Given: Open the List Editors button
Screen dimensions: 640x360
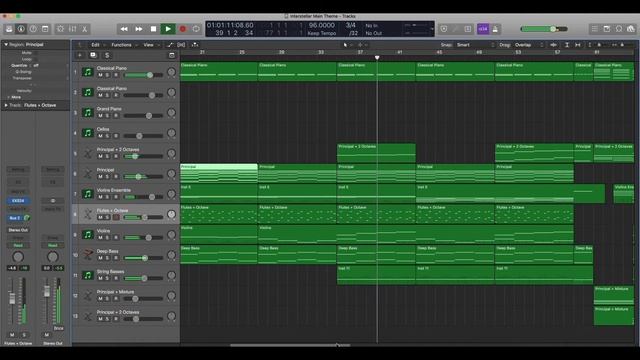Looking at the screenshot, I should click(595, 29).
